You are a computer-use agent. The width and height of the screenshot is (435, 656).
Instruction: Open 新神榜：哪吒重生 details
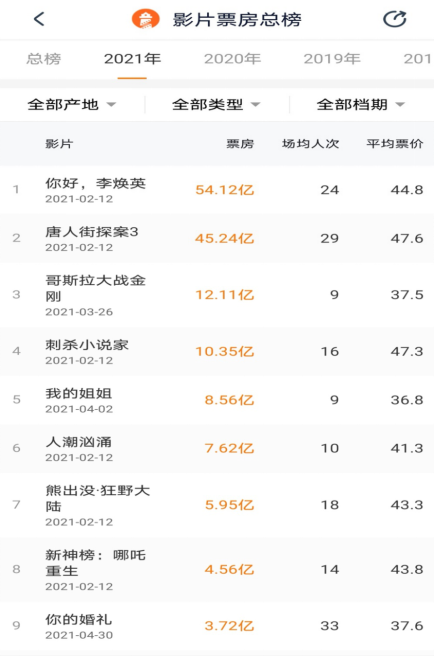pos(218,569)
